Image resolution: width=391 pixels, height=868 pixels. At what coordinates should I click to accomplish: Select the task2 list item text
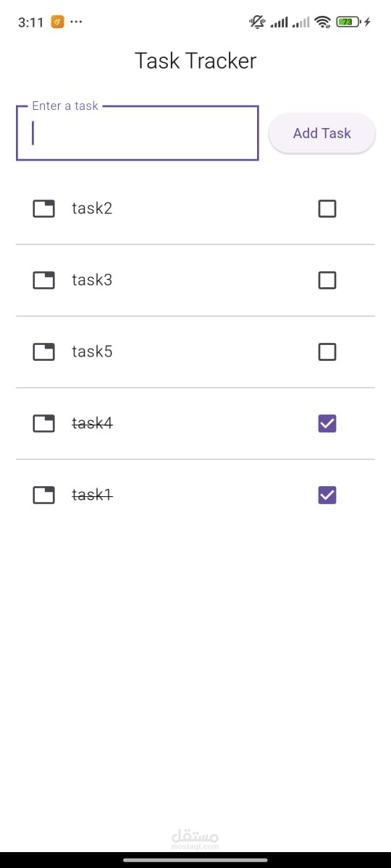[92, 208]
